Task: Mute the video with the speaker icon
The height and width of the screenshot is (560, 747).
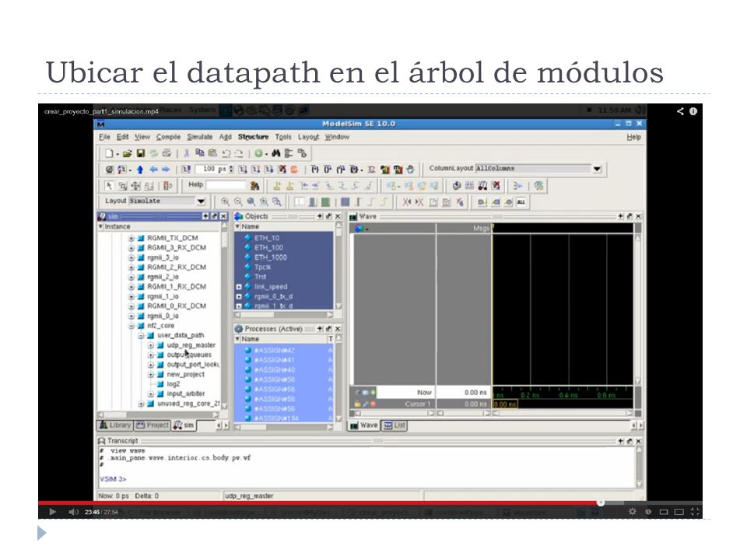Action: click(x=73, y=512)
